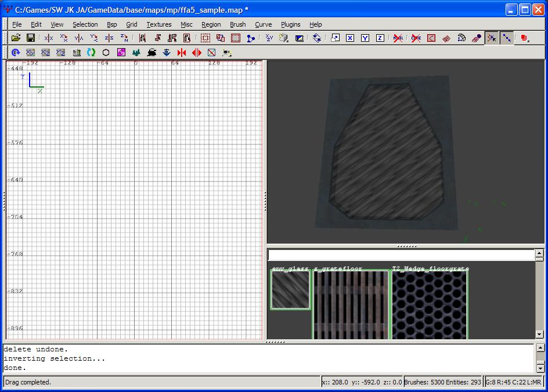
Task: Toggle the boxed diagonal line button
Action: (x=211, y=52)
